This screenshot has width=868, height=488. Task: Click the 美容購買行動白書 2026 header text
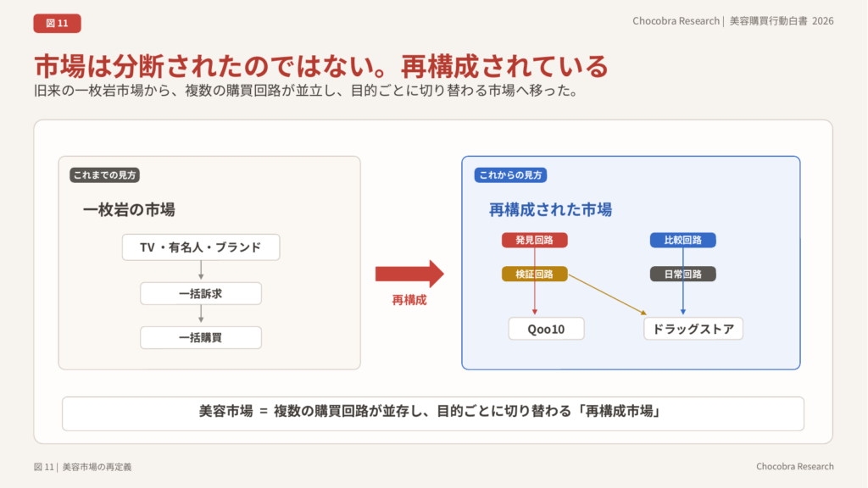tap(781, 21)
